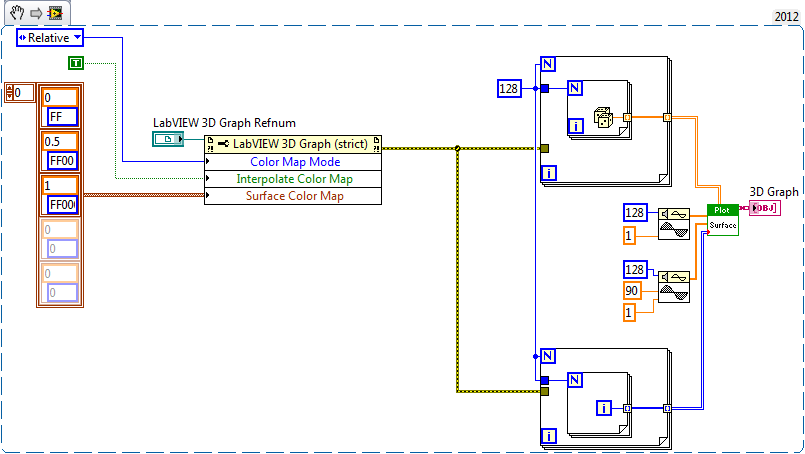The width and height of the screenshot is (805, 454).
Task: Click the Plot Surface VI node
Action: pos(723,220)
